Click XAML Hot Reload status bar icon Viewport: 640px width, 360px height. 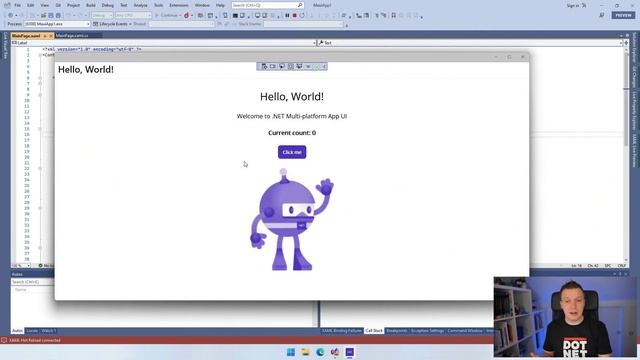(4, 340)
